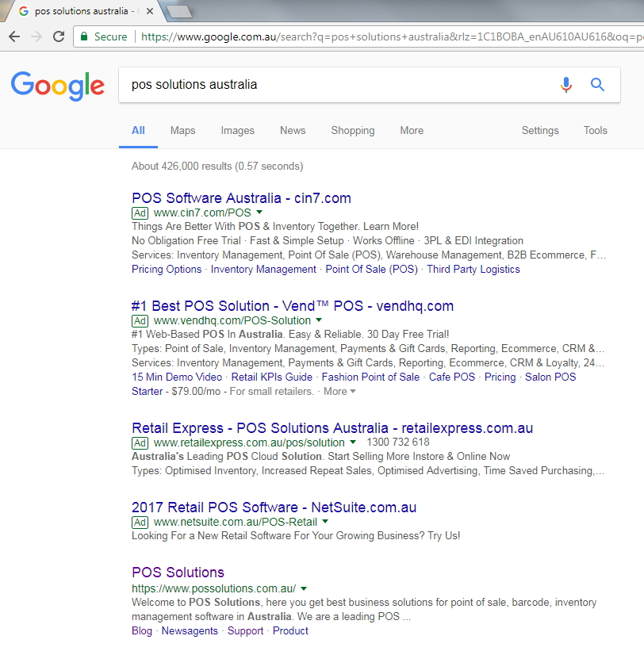The height and width of the screenshot is (655, 644).
Task: Open the More search categories menu
Action: (x=412, y=130)
